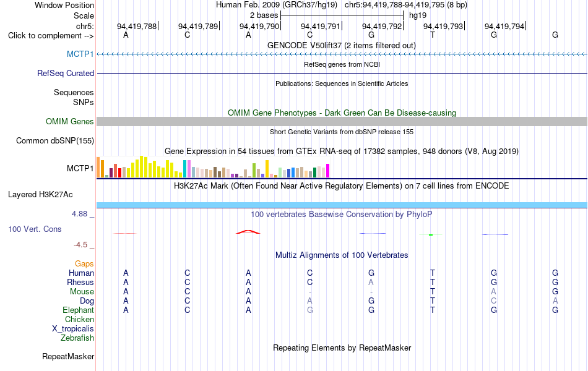Click the H3K27Ac Mark track title

[x=342, y=186]
